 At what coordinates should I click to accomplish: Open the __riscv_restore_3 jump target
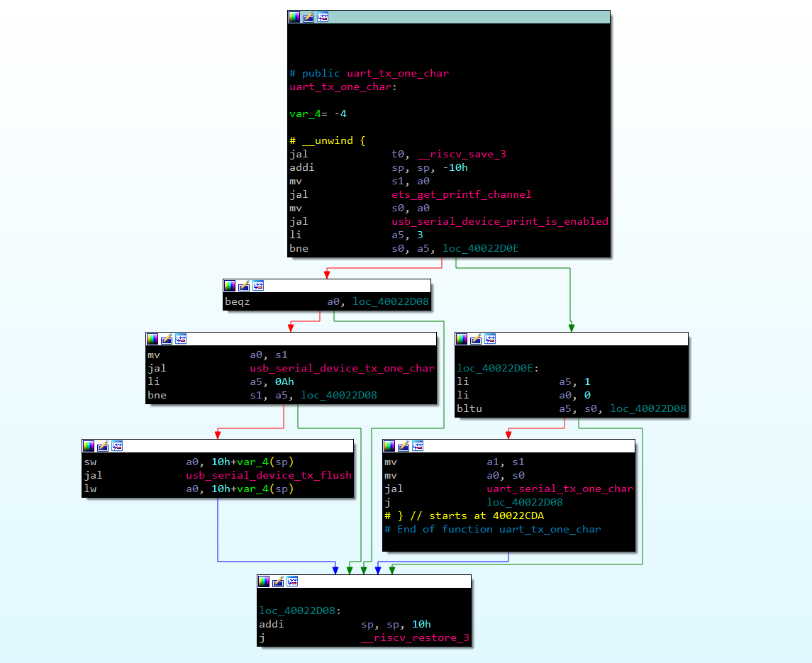pos(415,637)
